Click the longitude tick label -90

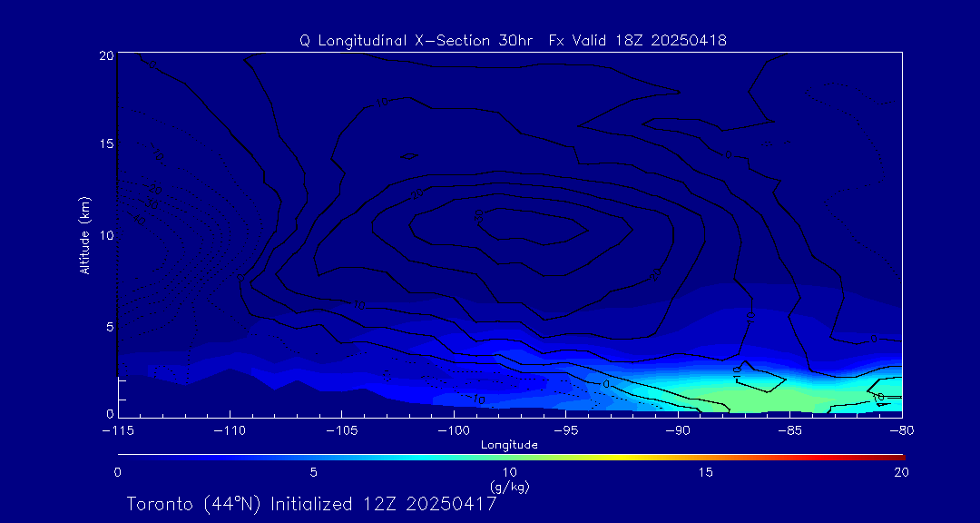coord(678,431)
